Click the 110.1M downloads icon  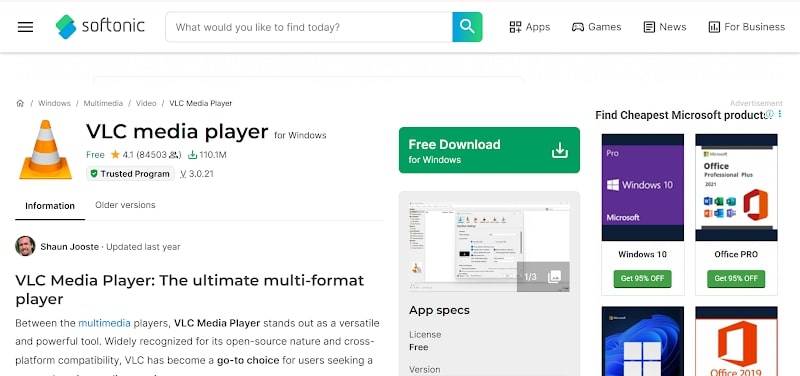pyautogui.click(x=192, y=155)
